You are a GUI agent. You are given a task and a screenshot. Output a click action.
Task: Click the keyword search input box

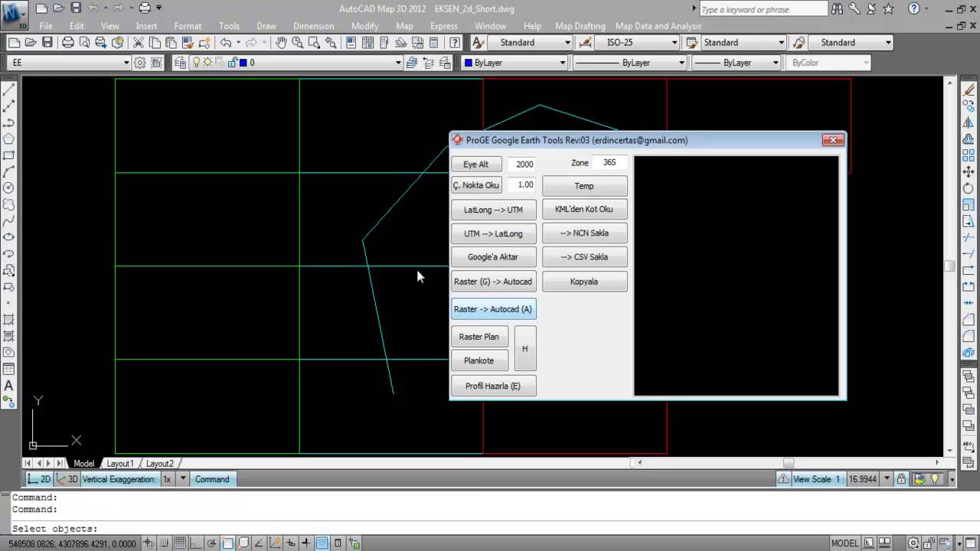pyautogui.click(x=763, y=9)
